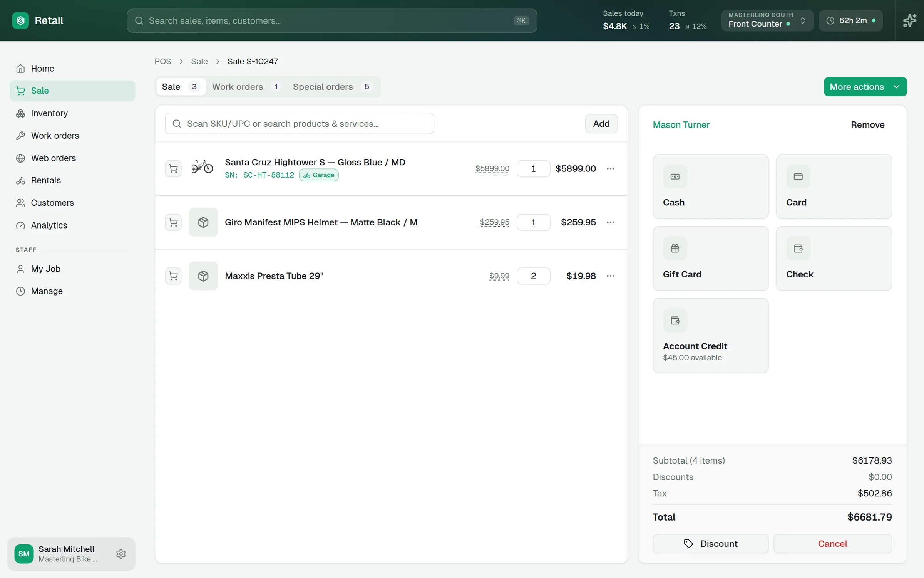Click the POS breadcrumb link
924x578 pixels.
(163, 61)
